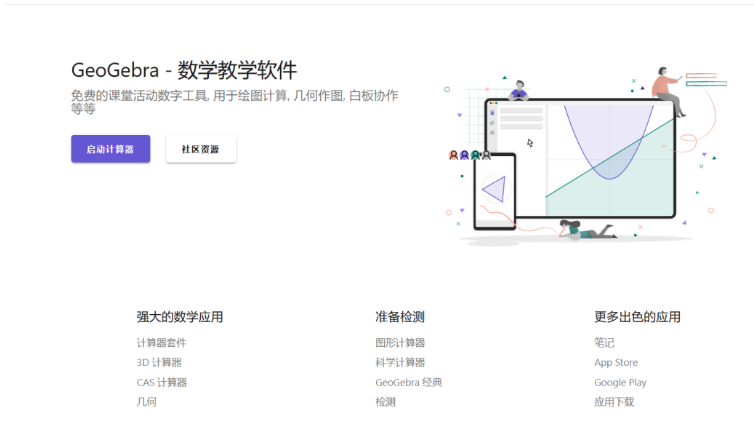Open the 应用下载 link
Image resolution: width=754 pixels, height=422 pixels.
point(614,402)
